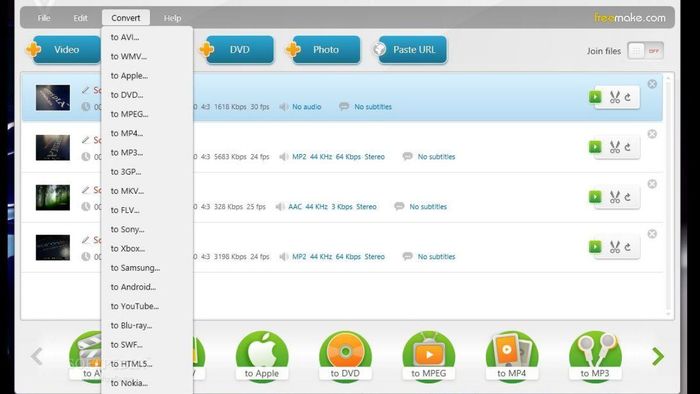Click the Convert menu header
The width and height of the screenshot is (700, 394).
[x=126, y=18]
